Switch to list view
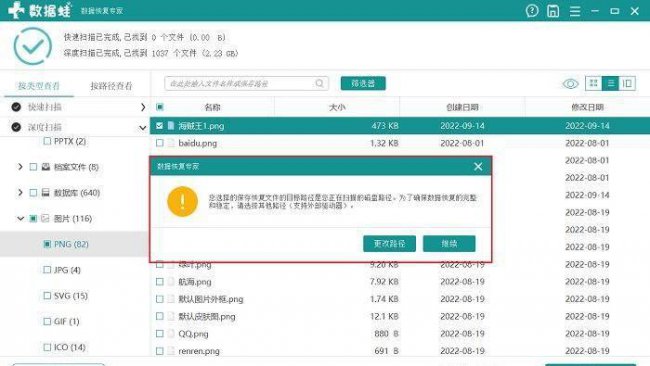Viewport: 650px width, 366px height. click(611, 83)
